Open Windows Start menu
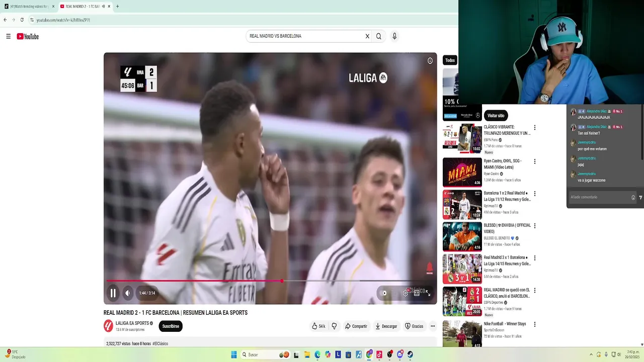 pos(234,354)
